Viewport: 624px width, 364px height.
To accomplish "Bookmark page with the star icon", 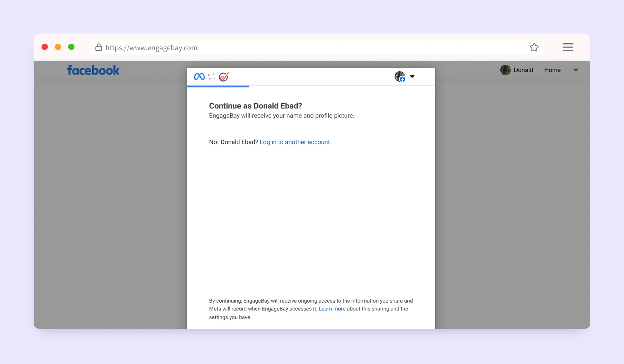I will (x=534, y=48).
